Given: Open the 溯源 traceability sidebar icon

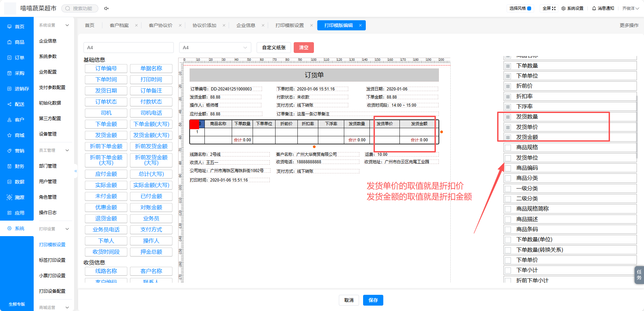Looking at the screenshot, I should coord(9,197).
